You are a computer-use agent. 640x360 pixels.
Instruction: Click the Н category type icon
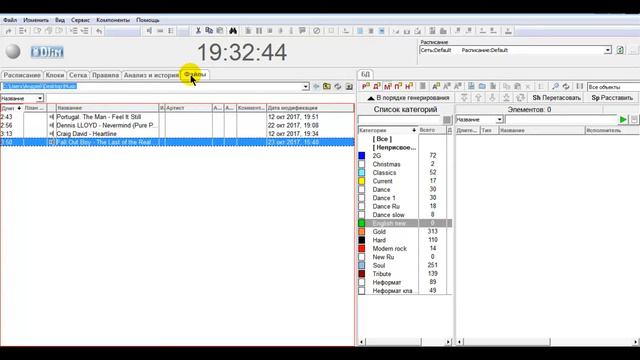(x=409, y=86)
